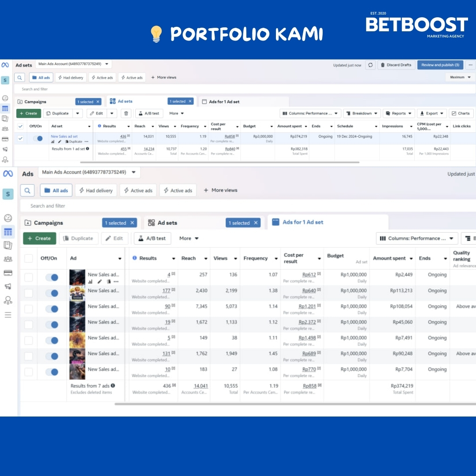
Task: Open the Meta logo in the Ads panel
Action: pyautogui.click(x=8, y=174)
